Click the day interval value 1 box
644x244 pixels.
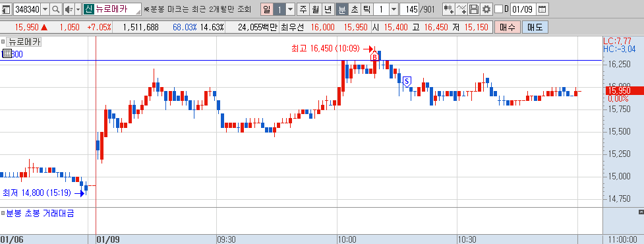[279, 9]
